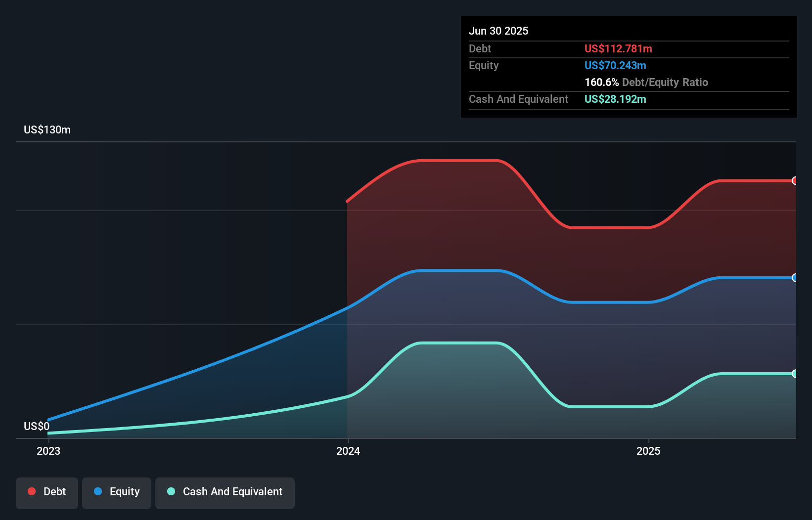Click the US$70.243m Equity value
The image size is (812, 520).
coord(615,65)
